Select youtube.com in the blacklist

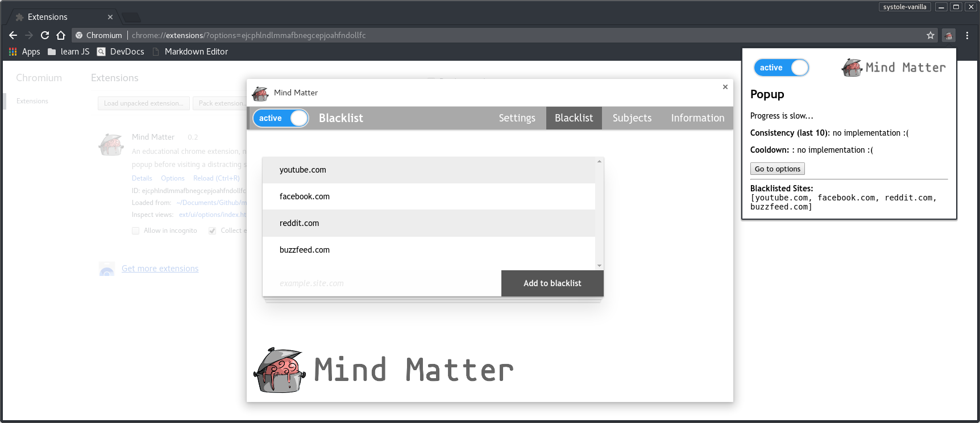click(429, 170)
